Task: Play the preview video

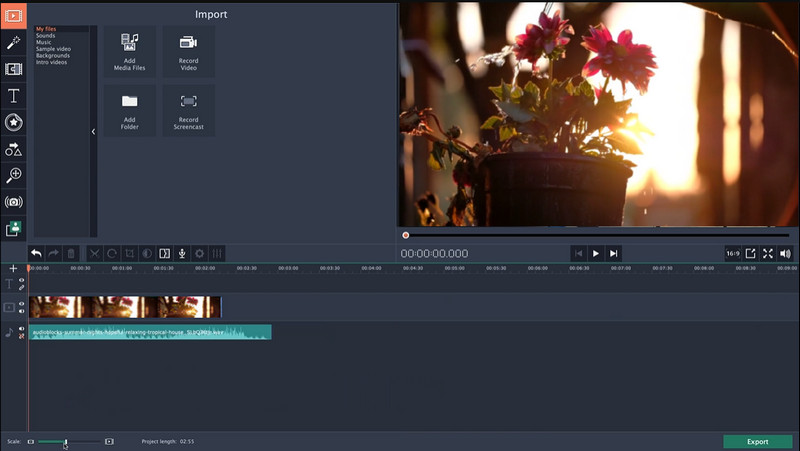Action: coord(595,253)
